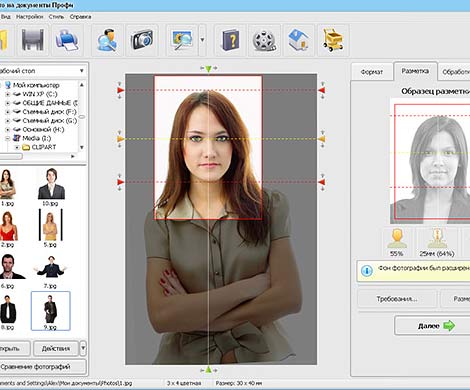Expand Съемный диск (F:)

pyautogui.click(x=8, y=112)
